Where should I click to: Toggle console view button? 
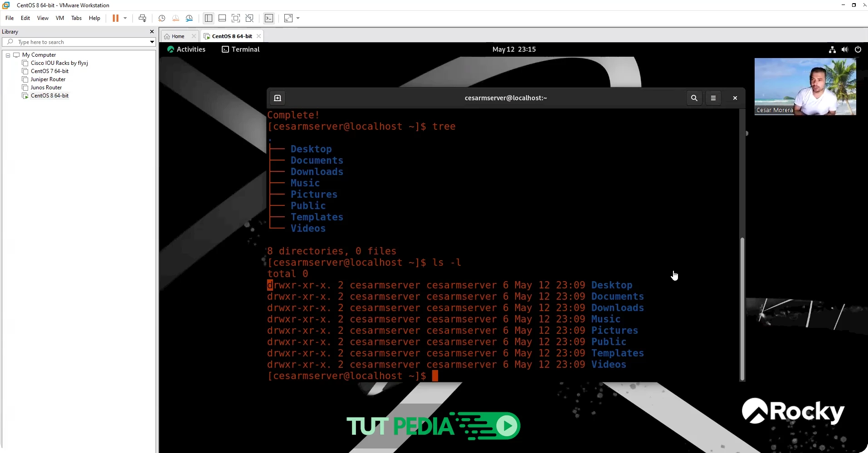click(269, 18)
